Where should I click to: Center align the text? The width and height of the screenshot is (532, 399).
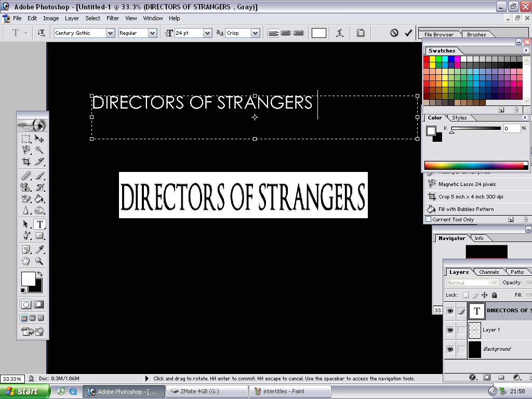pos(286,33)
